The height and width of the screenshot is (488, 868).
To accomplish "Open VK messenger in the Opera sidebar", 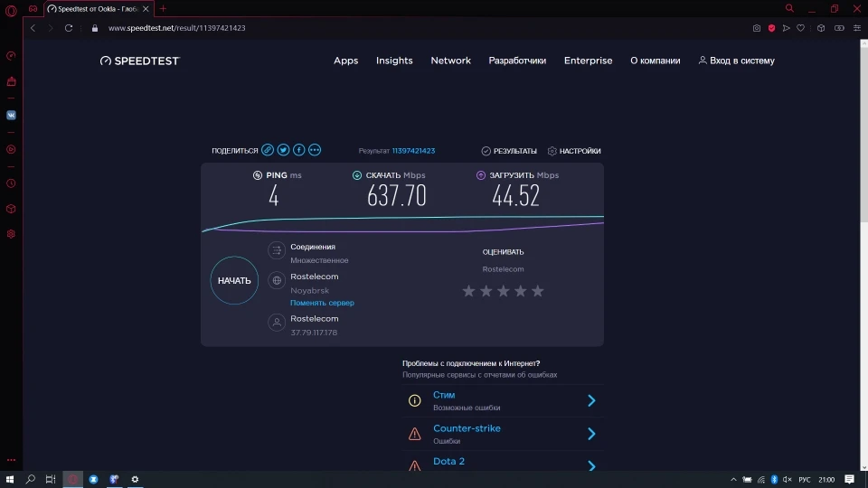I will pos(11,115).
